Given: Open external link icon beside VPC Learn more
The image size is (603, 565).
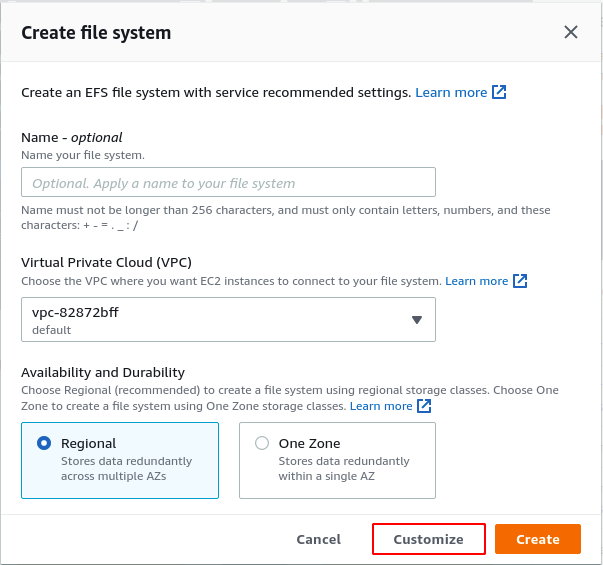Looking at the screenshot, I should click(520, 281).
